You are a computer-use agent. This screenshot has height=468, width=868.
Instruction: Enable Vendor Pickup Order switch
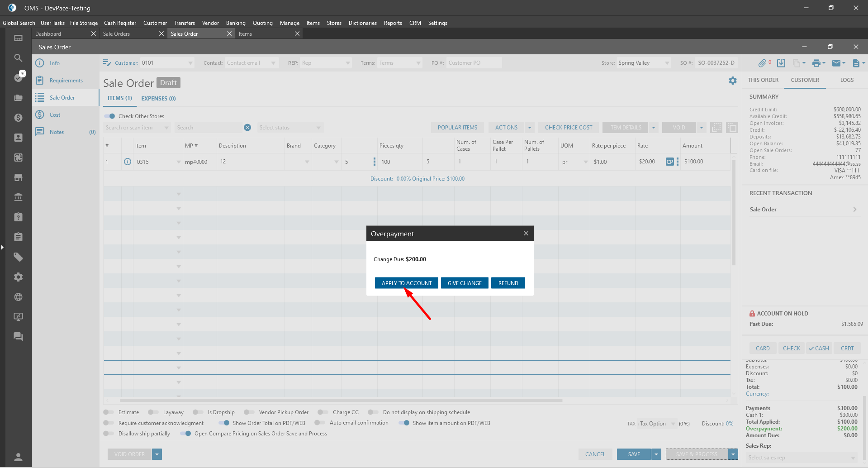tap(249, 412)
